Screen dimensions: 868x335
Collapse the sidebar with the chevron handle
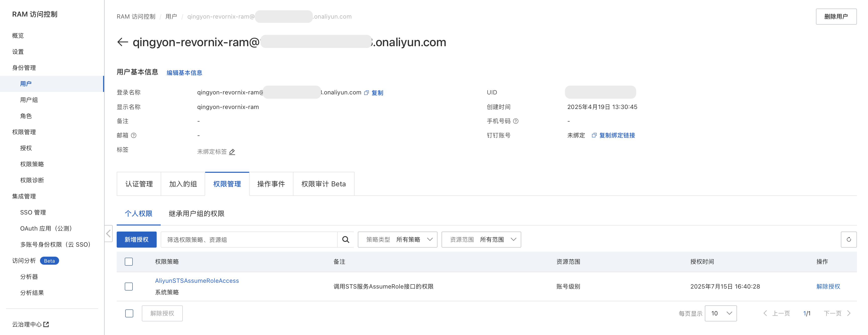[x=109, y=234]
